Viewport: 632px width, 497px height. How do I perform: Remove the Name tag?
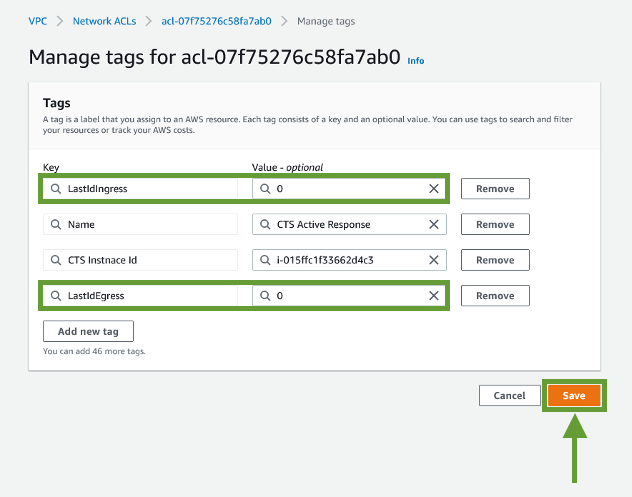[495, 224]
